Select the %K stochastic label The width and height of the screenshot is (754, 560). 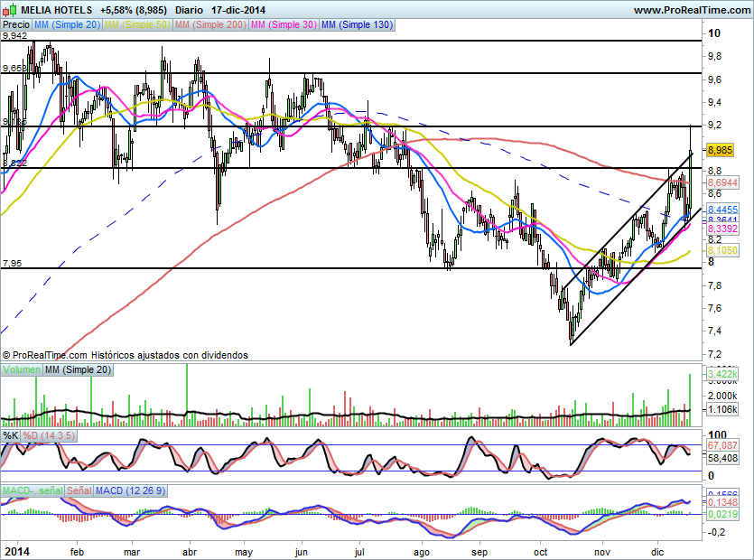(x=11, y=435)
